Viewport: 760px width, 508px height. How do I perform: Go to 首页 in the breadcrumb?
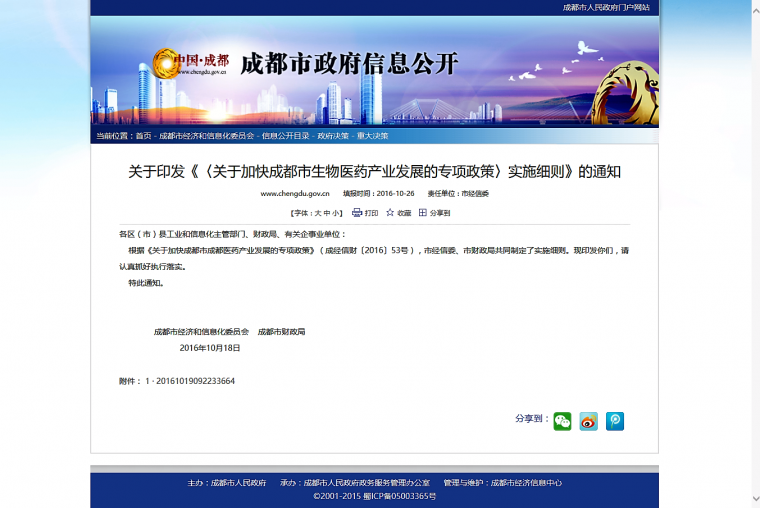pos(143,136)
